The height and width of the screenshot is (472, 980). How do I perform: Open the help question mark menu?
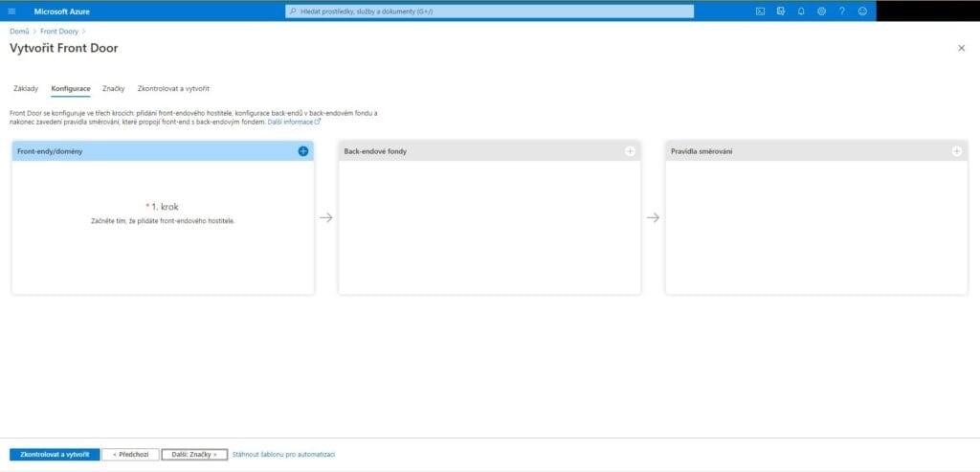tap(842, 11)
